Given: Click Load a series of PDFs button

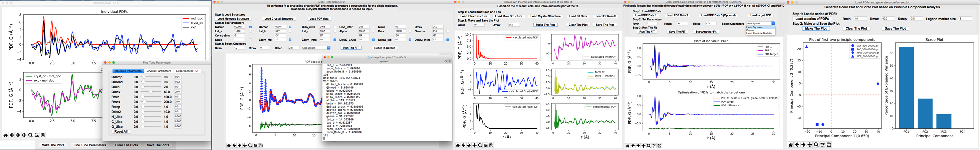Looking at the screenshot, I should [812, 19].
